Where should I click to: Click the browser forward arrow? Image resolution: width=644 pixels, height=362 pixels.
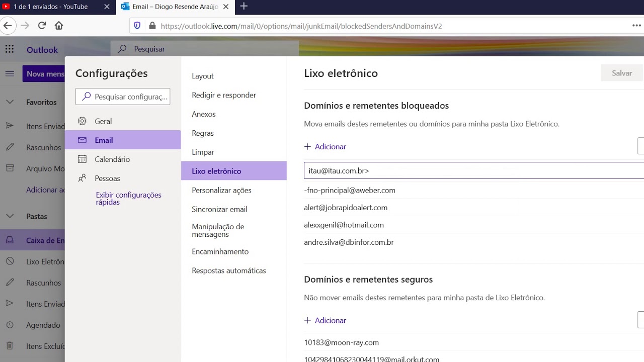25,26
